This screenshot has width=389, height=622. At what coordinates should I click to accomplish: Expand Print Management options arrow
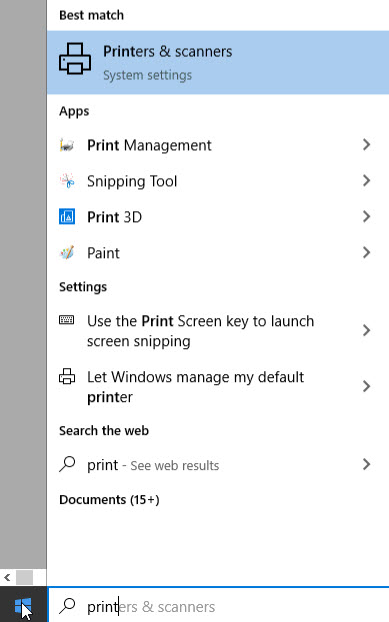tap(366, 145)
